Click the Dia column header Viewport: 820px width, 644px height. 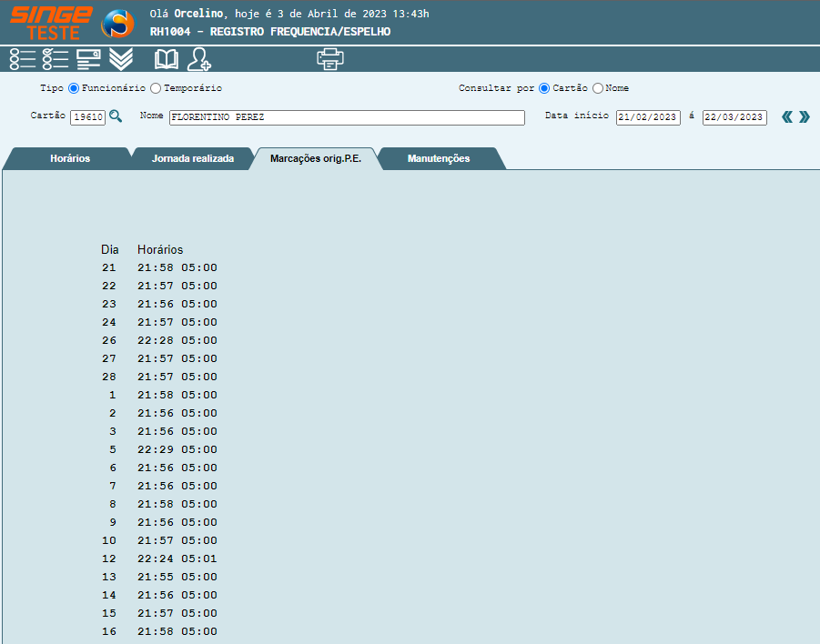point(110,249)
